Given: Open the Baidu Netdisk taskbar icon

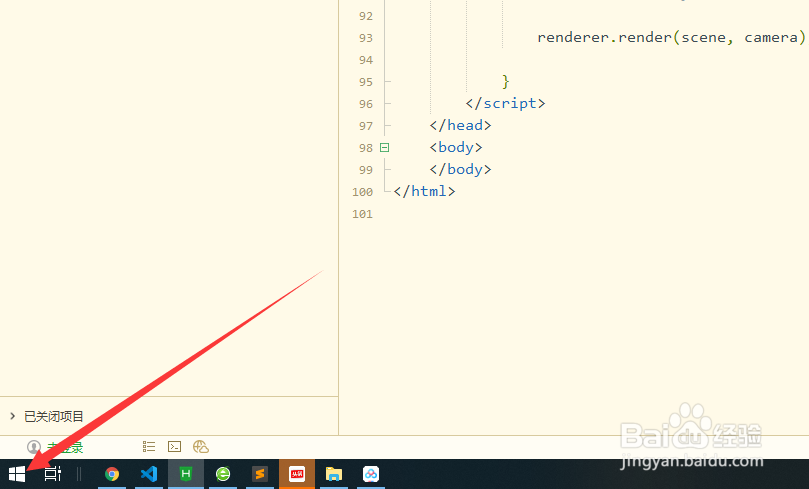Looking at the screenshot, I should 371,474.
